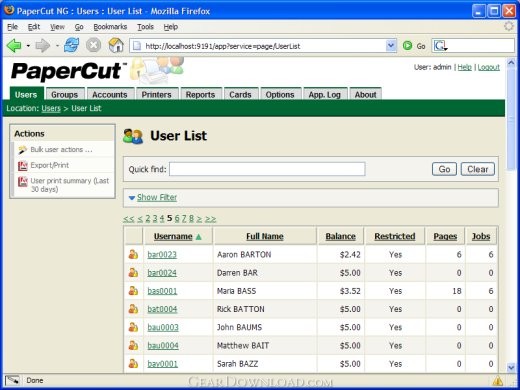This screenshot has width=520, height=390.
Task: Click the Clear button
Action: (478, 169)
